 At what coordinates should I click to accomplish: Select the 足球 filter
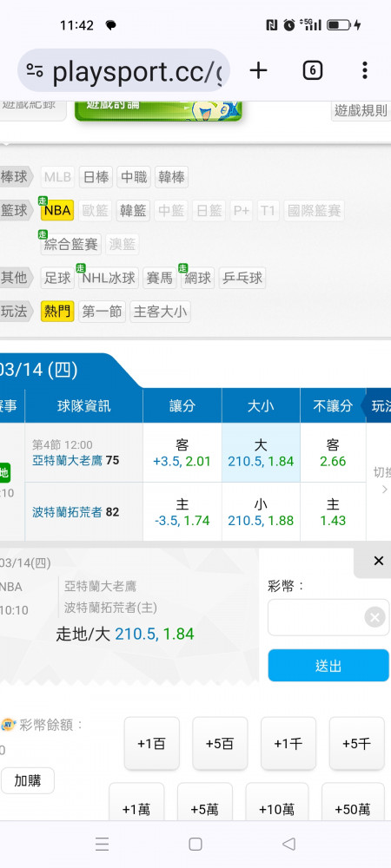coord(57,278)
